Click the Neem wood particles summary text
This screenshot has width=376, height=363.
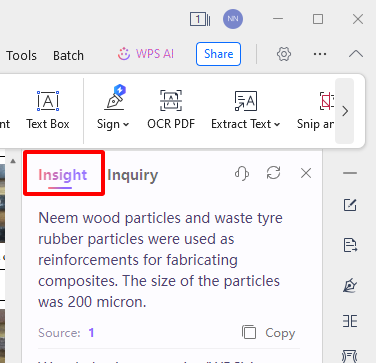click(x=160, y=260)
